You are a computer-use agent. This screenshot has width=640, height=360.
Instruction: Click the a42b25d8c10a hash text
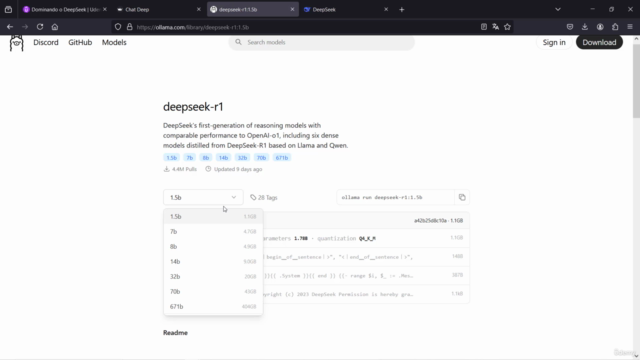(430, 221)
